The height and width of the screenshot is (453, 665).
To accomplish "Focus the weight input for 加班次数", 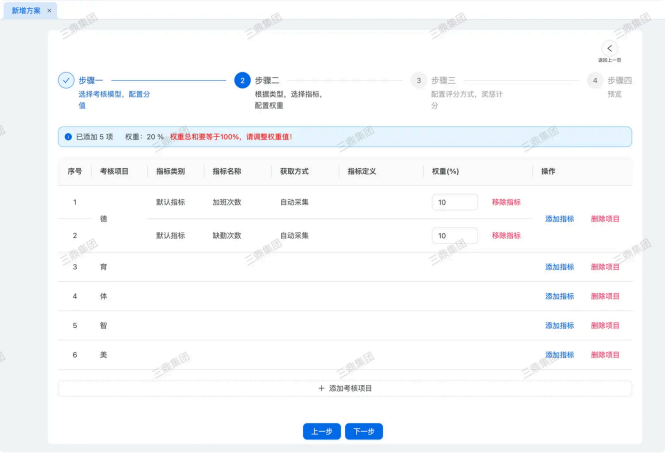I will point(454,202).
